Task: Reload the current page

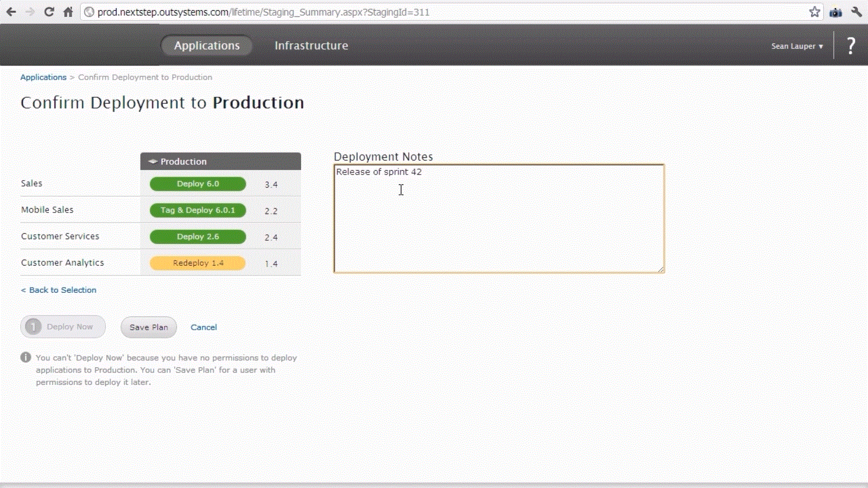Action: (x=49, y=12)
